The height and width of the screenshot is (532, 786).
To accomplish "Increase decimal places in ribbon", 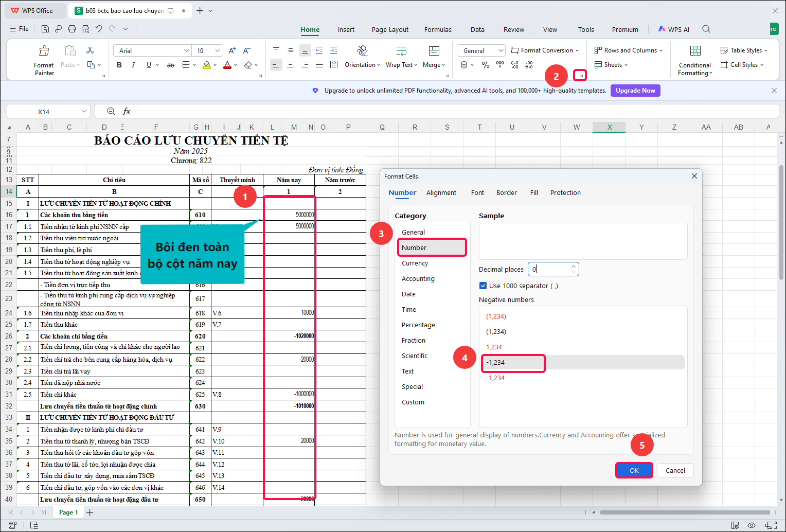I will [x=515, y=65].
